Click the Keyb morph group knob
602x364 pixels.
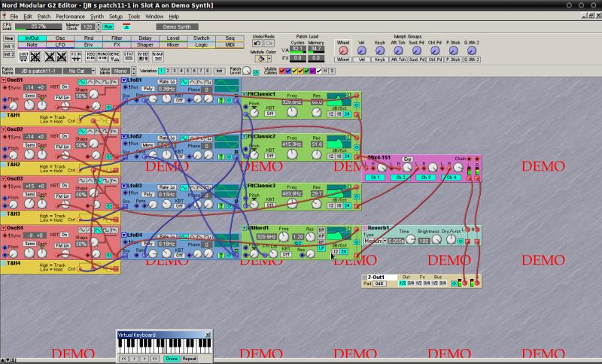[x=380, y=50]
